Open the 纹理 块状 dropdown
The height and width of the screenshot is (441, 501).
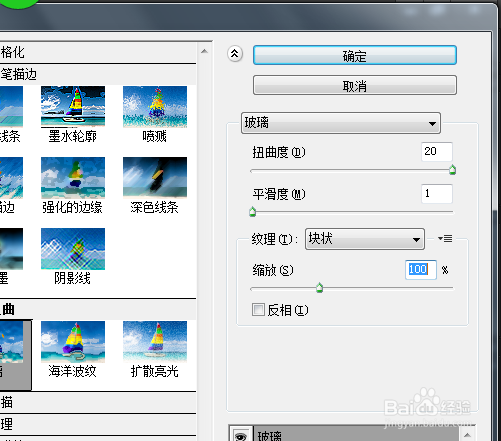[365, 239]
